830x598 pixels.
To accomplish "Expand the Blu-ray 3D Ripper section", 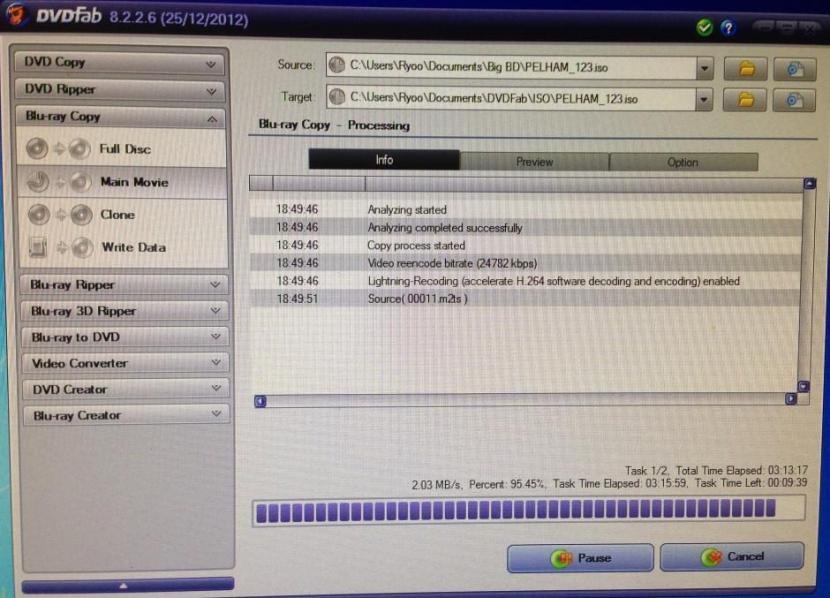I will click(125, 311).
